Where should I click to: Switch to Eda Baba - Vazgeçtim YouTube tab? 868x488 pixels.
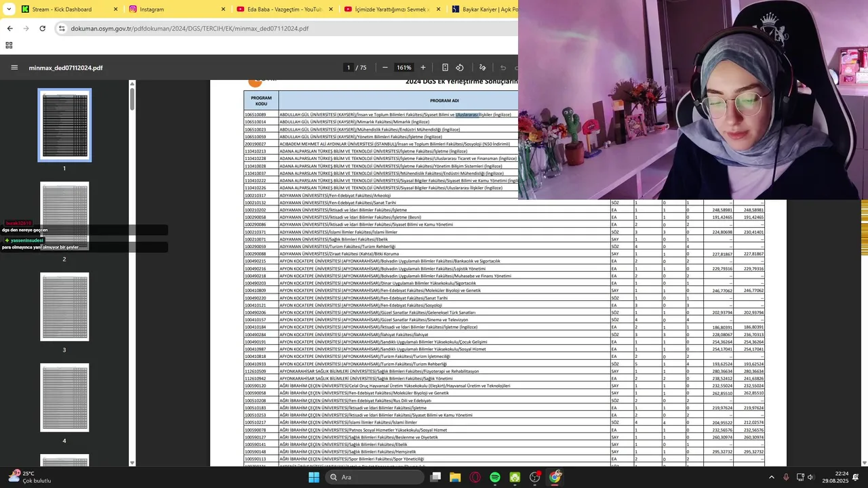point(283,9)
